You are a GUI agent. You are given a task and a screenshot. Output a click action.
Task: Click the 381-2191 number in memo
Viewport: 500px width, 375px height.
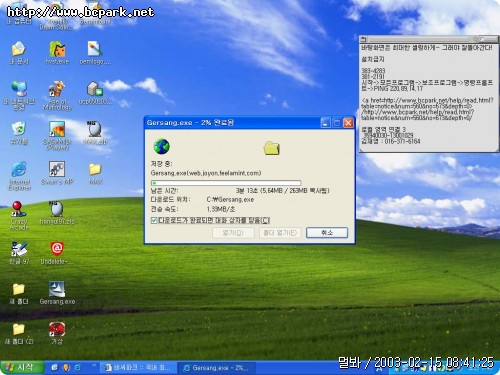(373, 76)
